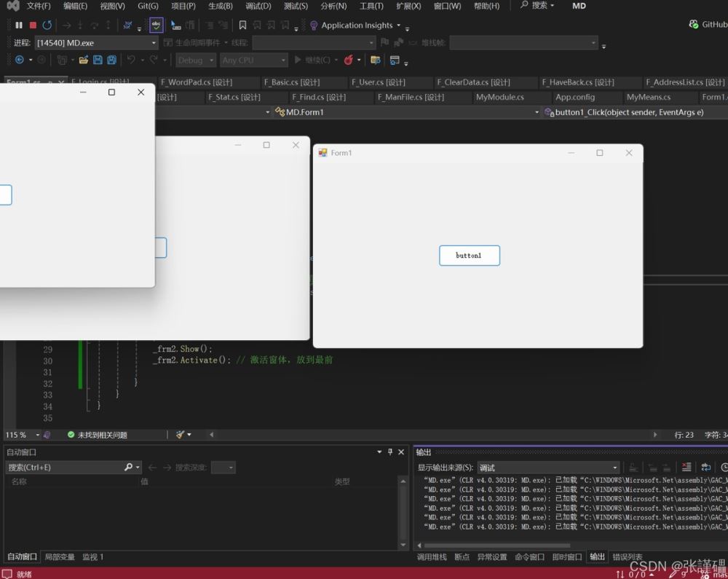Expand the 显示输出来源 output source dropdown
Screen dimensions: 728x579
tap(615, 467)
